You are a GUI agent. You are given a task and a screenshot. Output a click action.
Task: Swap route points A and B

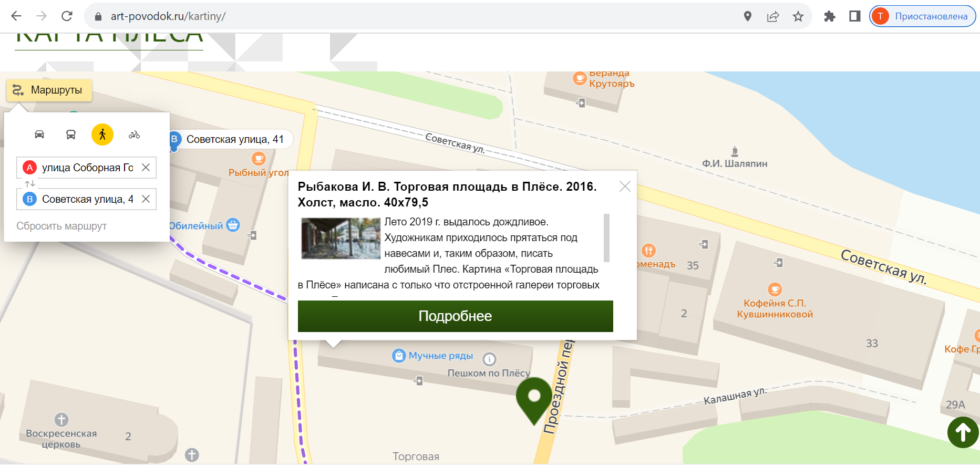(x=30, y=184)
